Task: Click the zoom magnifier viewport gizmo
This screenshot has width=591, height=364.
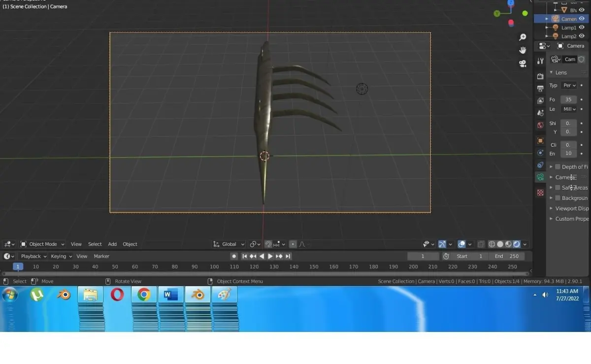Action: click(523, 37)
